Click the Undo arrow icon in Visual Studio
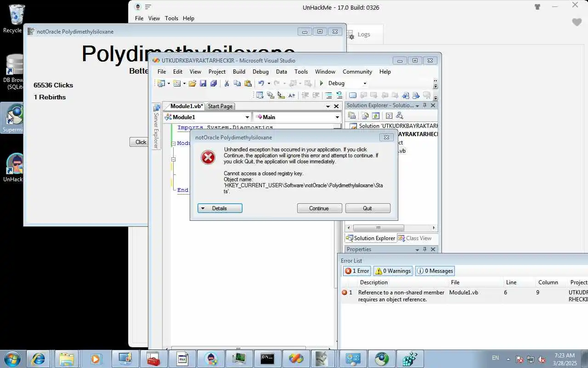This screenshot has height=368, width=588. (261, 83)
